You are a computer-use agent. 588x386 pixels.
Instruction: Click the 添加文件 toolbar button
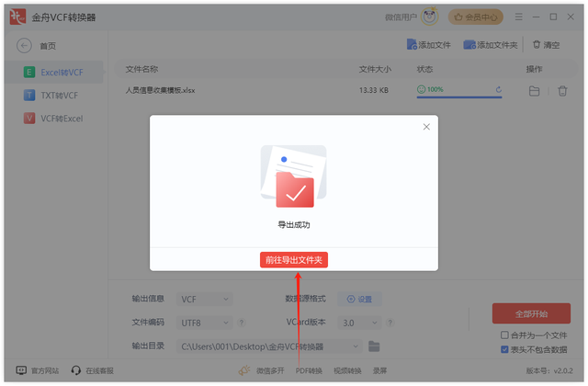coord(429,45)
